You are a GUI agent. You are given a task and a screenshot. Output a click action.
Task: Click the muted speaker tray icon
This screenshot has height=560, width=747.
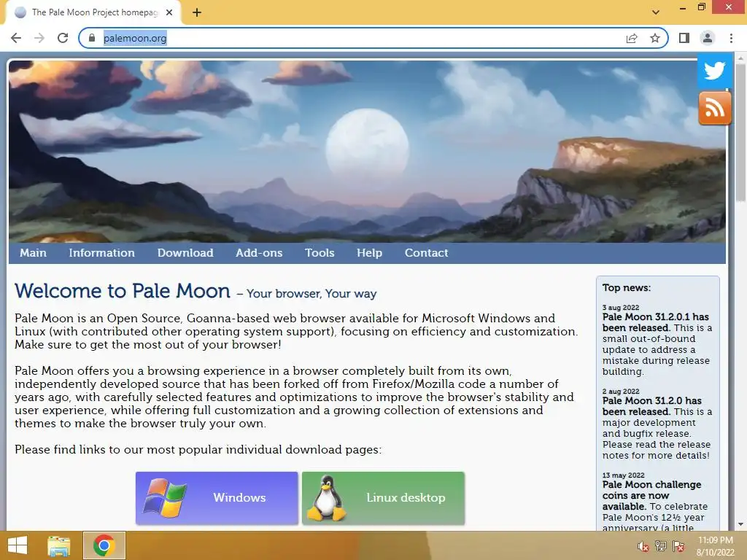(643, 546)
